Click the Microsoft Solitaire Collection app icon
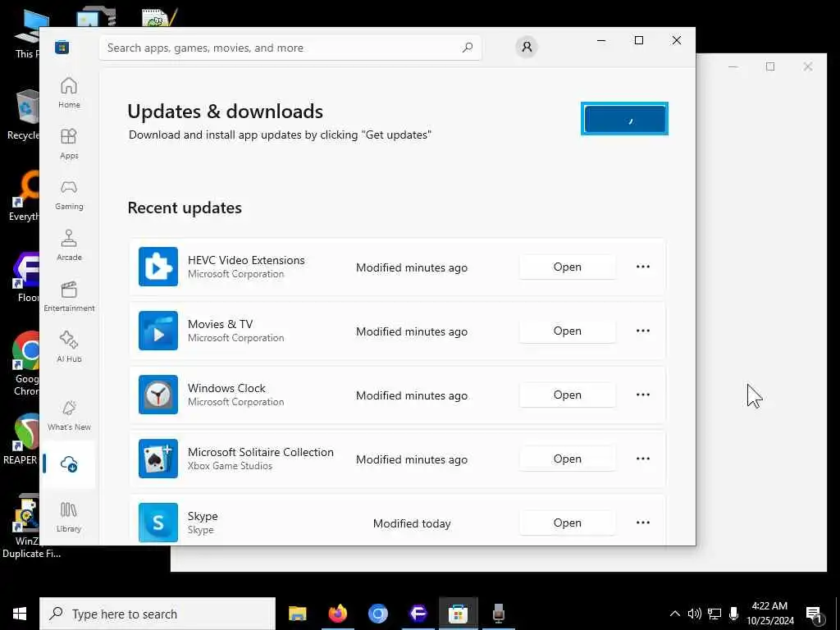The width and height of the screenshot is (840, 630). point(158,459)
